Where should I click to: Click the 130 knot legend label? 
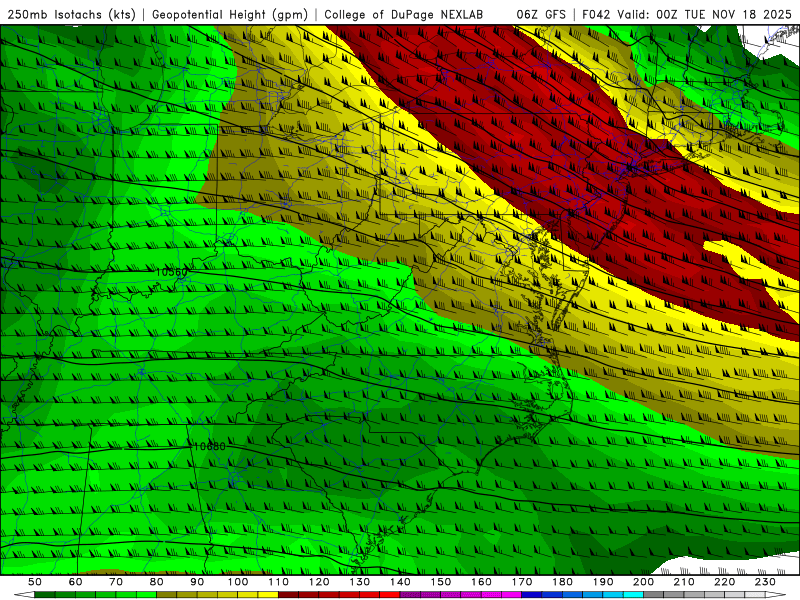coord(360,582)
